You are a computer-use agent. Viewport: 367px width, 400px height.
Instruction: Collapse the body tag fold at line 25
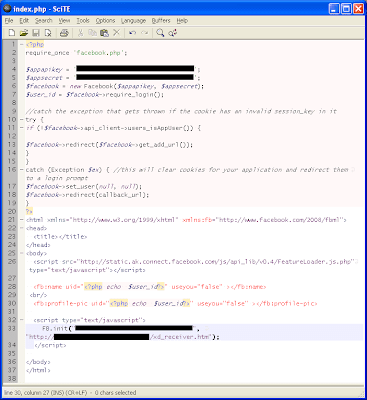(x=21, y=253)
